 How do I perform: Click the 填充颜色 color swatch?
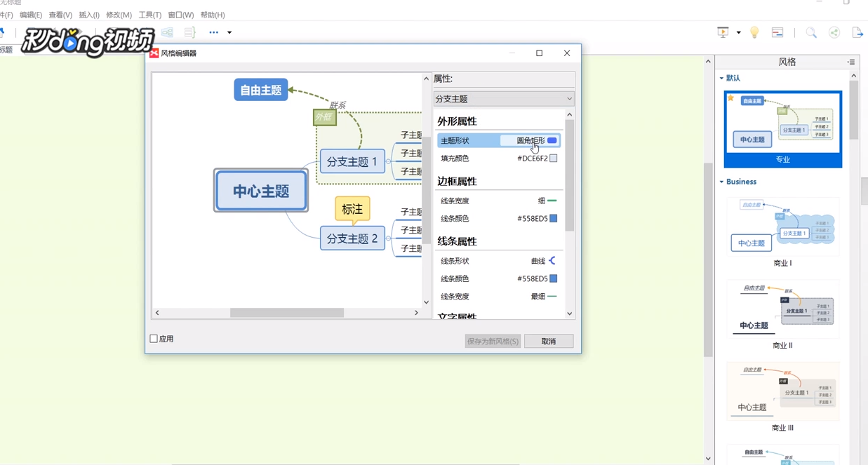click(553, 158)
